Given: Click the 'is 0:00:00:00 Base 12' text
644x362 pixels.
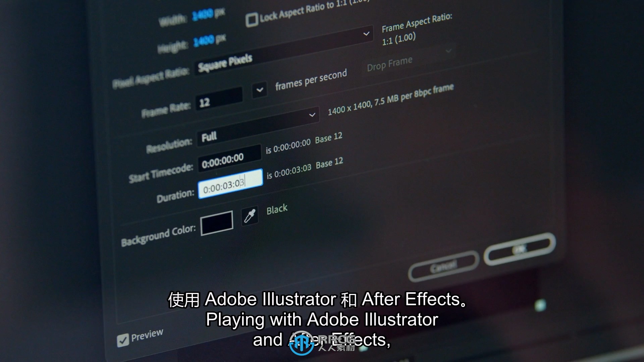Looking at the screenshot, I should pos(304,143).
